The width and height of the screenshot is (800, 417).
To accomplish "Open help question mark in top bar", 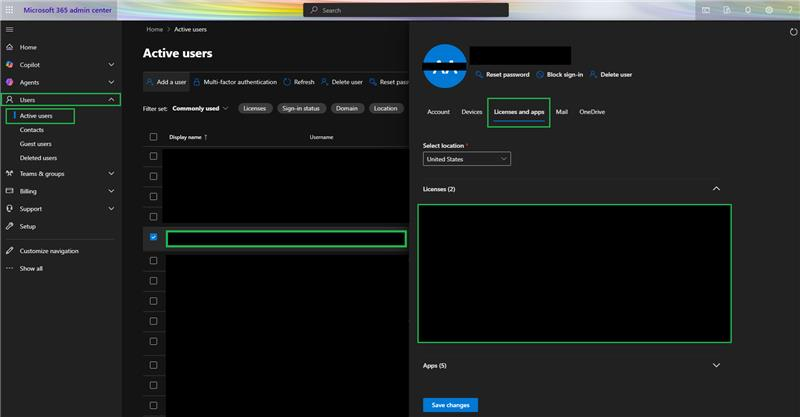I will [790, 10].
